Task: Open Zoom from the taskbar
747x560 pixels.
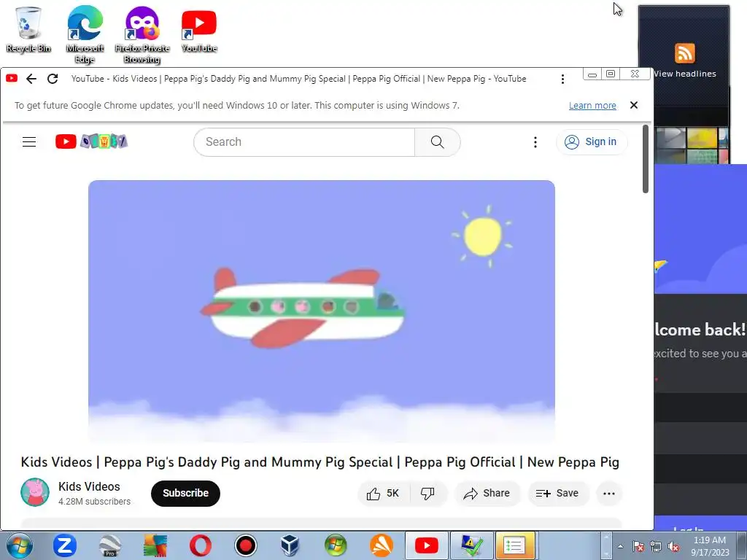Action: (65, 545)
